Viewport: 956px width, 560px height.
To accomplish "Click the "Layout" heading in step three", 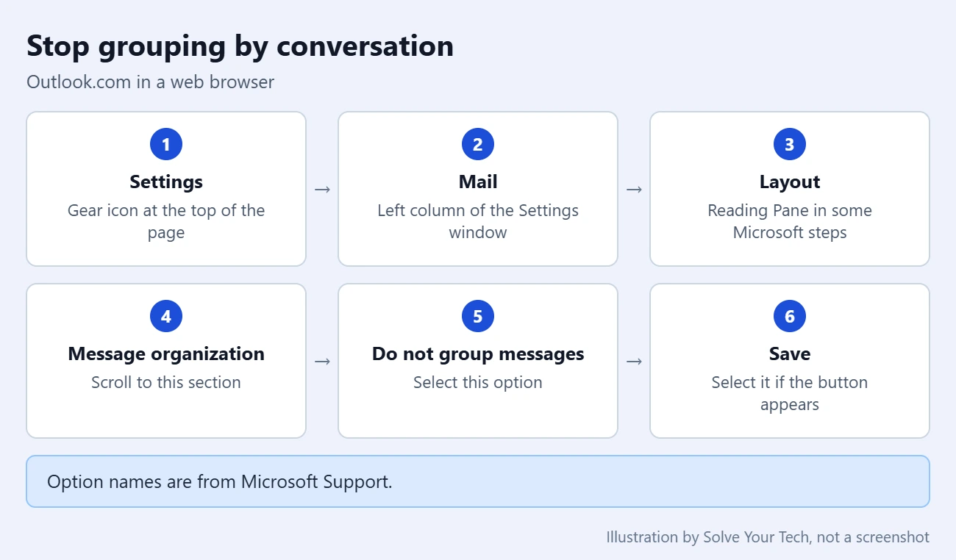I will pos(790,182).
